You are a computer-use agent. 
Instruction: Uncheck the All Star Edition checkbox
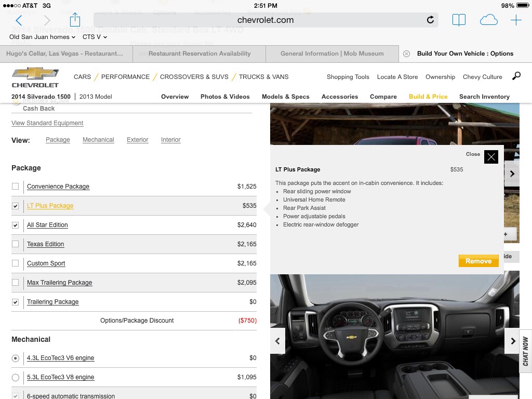coord(15,225)
